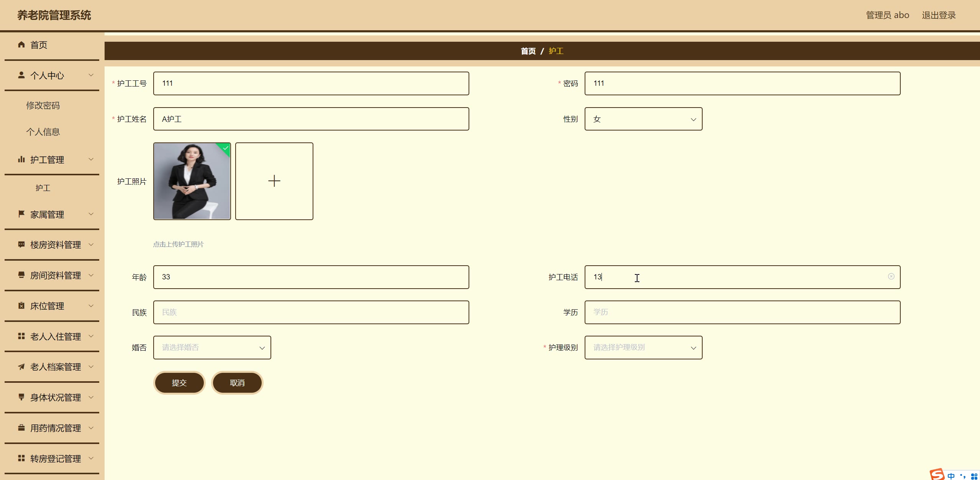Click the grid icon beside 老人入住管理
The height and width of the screenshot is (480, 980).
point(21,336)
